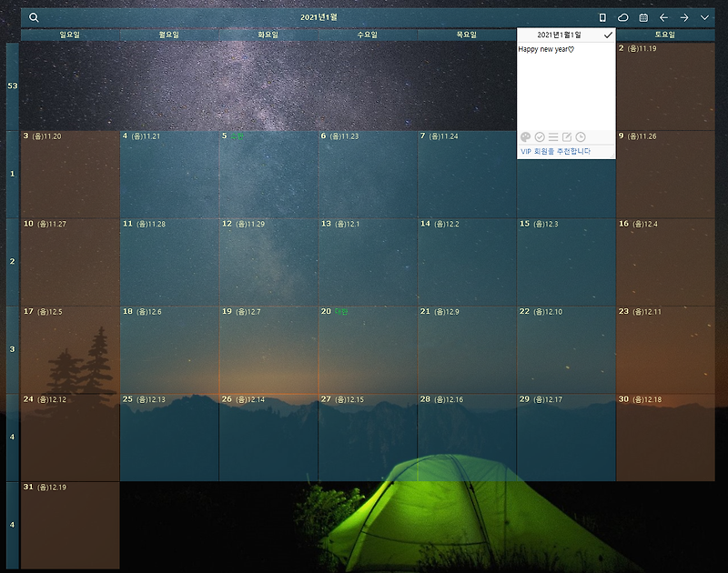Select the January 9 cell
Image resolution: width=728 pixels, height=573 pixels.
pos(665,175)
